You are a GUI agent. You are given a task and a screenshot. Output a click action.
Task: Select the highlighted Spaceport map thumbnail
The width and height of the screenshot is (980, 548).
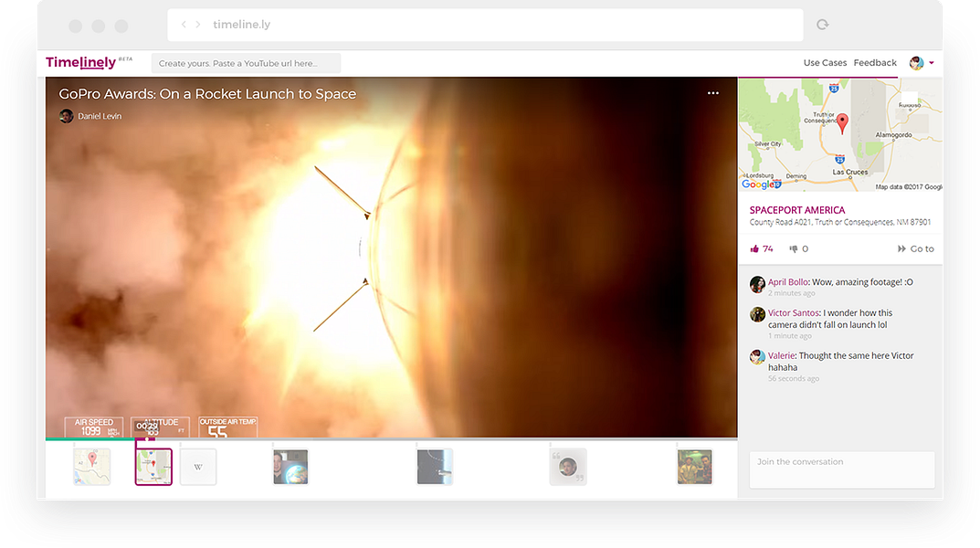153,467
